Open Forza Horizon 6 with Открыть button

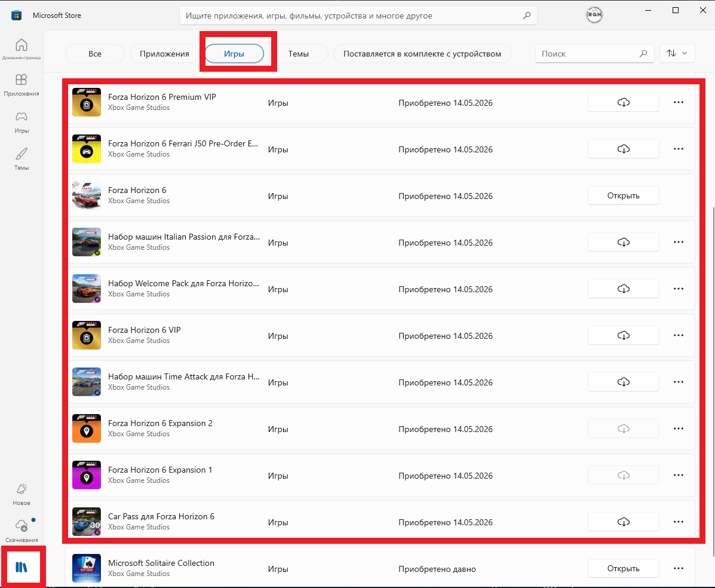[624, 195]
